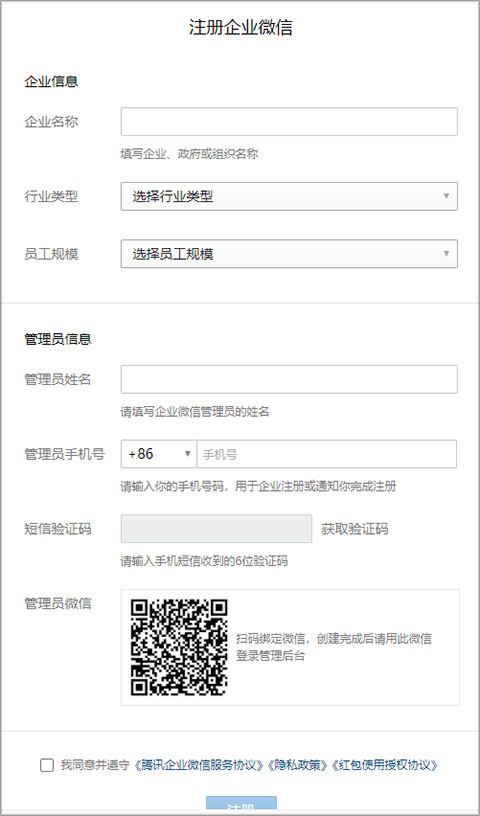Click the 我同意并遵守 label text
This screenshot has width=480, height=816.
coord(94,765)
